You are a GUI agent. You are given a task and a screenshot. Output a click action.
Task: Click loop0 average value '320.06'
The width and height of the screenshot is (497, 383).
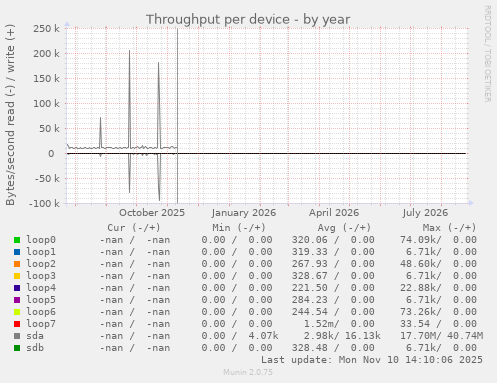(310, 240)
